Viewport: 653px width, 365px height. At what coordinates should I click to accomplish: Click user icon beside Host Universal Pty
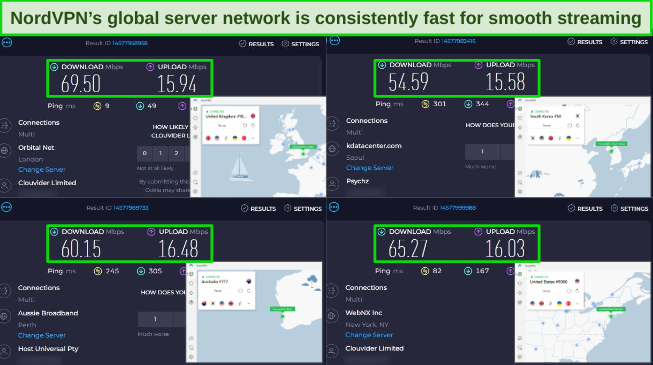pos(5,351)
